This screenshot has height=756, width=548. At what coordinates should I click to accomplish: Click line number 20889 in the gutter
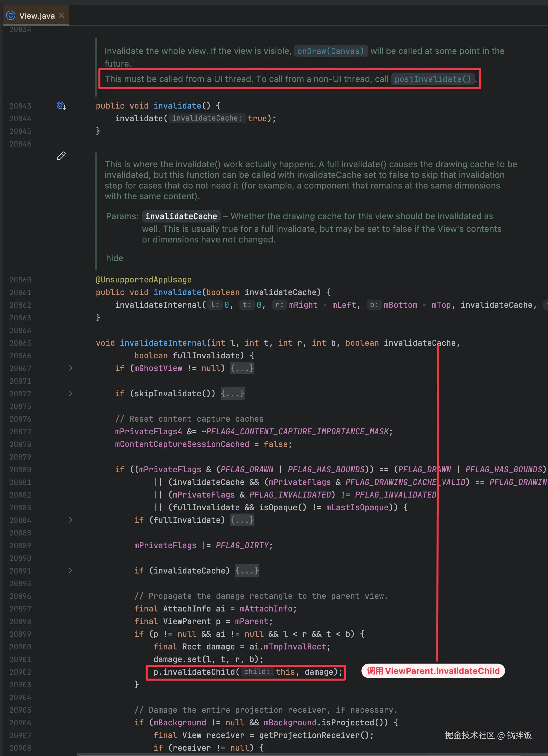[x=20, y=546]
